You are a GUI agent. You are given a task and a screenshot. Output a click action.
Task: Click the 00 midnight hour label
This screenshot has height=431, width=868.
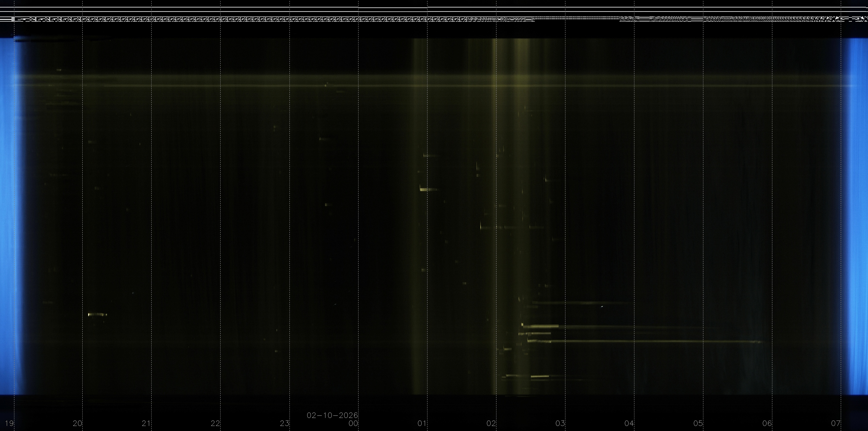tap(353, 423)
